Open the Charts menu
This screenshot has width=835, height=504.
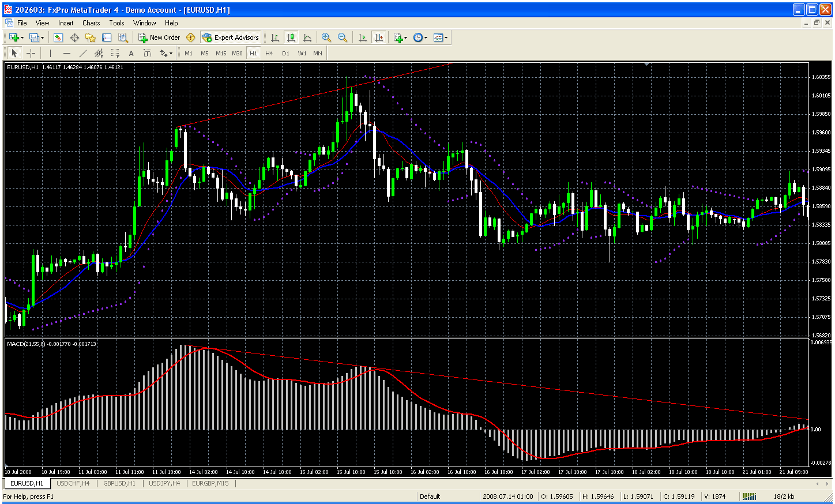91,23
